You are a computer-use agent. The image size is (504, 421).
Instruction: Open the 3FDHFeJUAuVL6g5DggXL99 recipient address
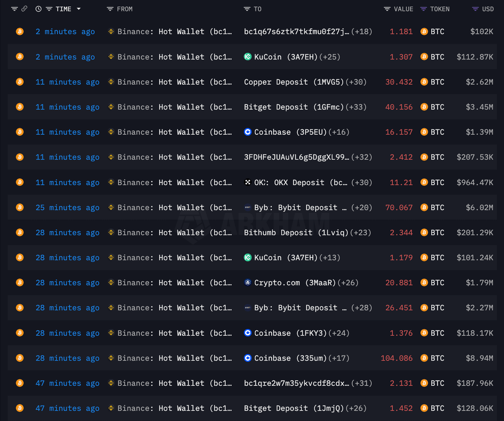click(297, 157)
